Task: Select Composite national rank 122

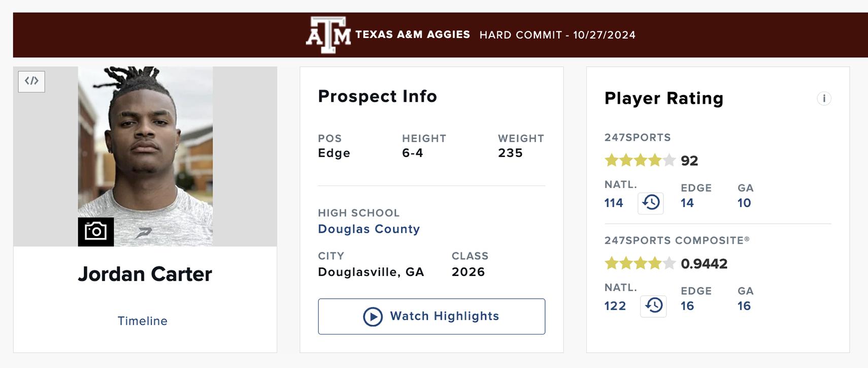Action: [x=615, y=306]
